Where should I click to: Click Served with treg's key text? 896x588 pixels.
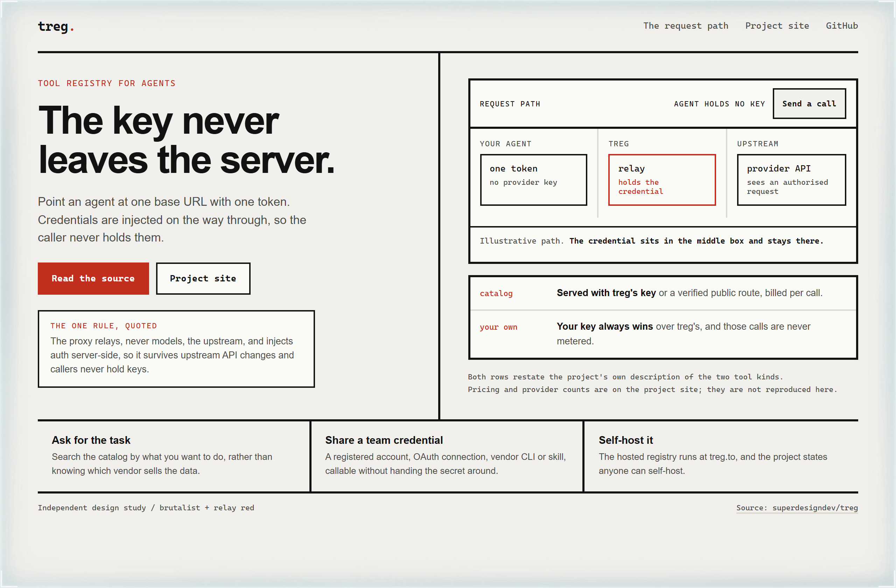point(606,293)
